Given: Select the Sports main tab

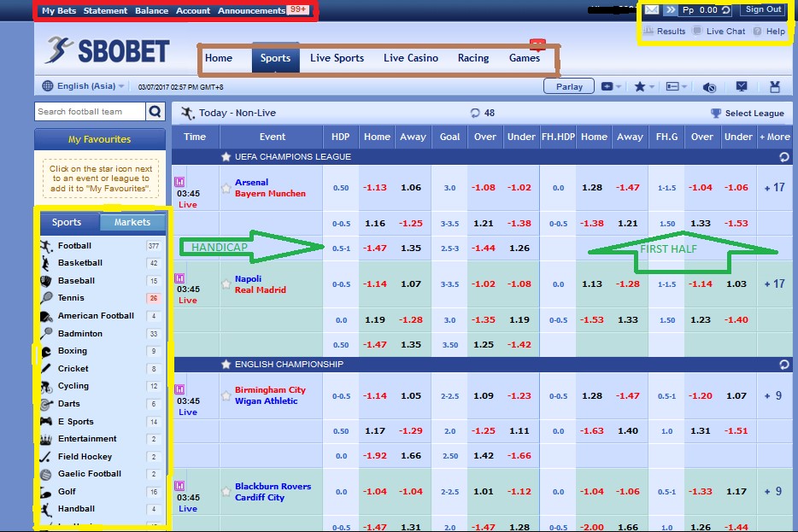Looking at the screenshot, I should (275, 58).
